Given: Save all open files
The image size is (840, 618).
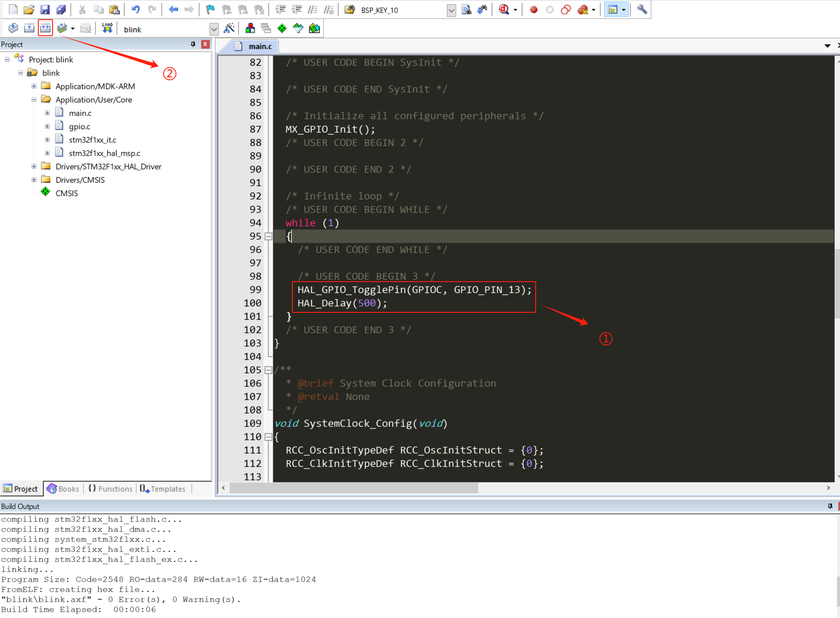Looking at the screenshot, I should tap(61, 9).
